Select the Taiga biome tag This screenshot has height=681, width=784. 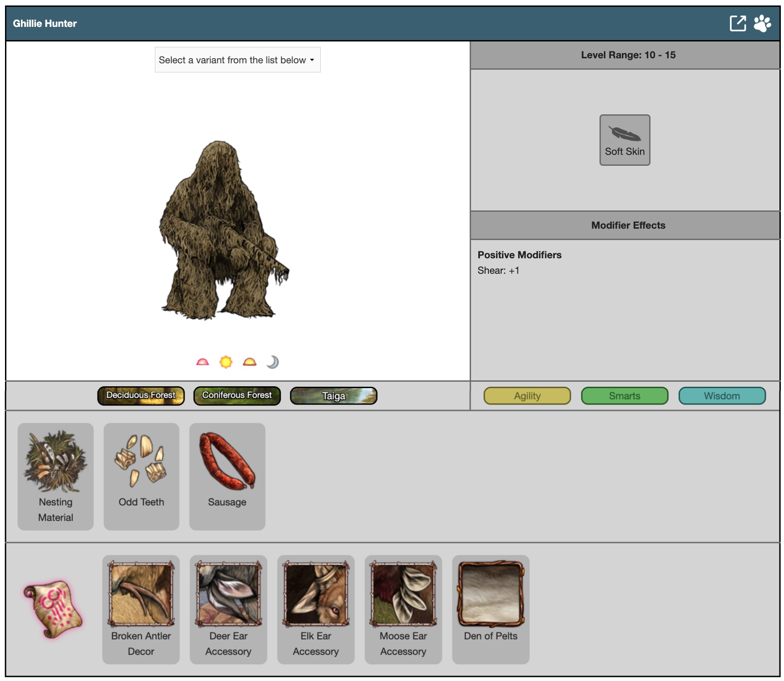(333, 396)
